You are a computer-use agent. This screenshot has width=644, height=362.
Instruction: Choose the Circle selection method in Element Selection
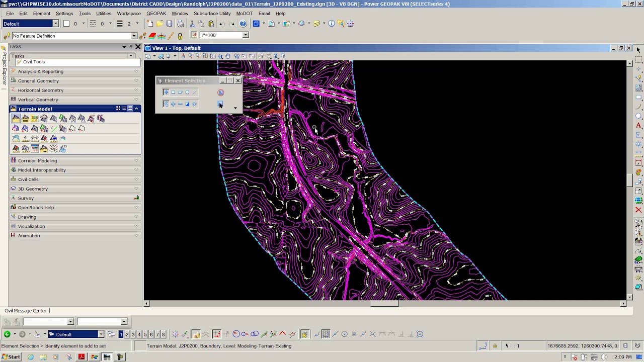(187, 92)
